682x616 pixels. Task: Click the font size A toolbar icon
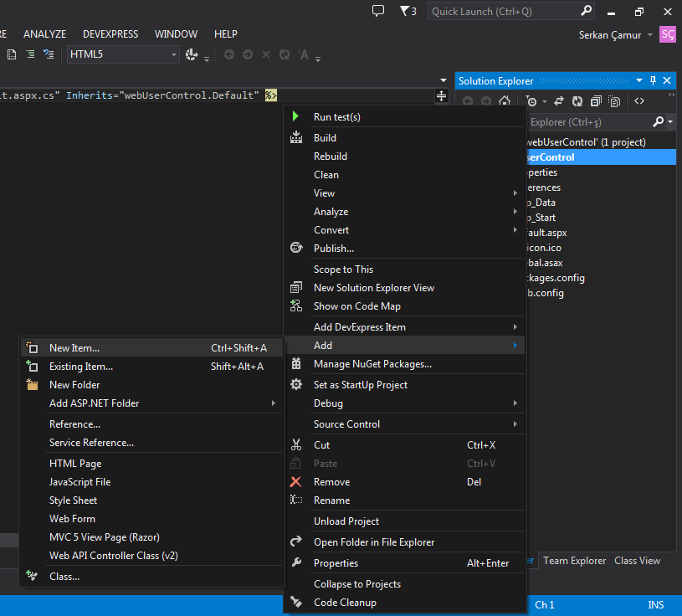click(304, 54)
